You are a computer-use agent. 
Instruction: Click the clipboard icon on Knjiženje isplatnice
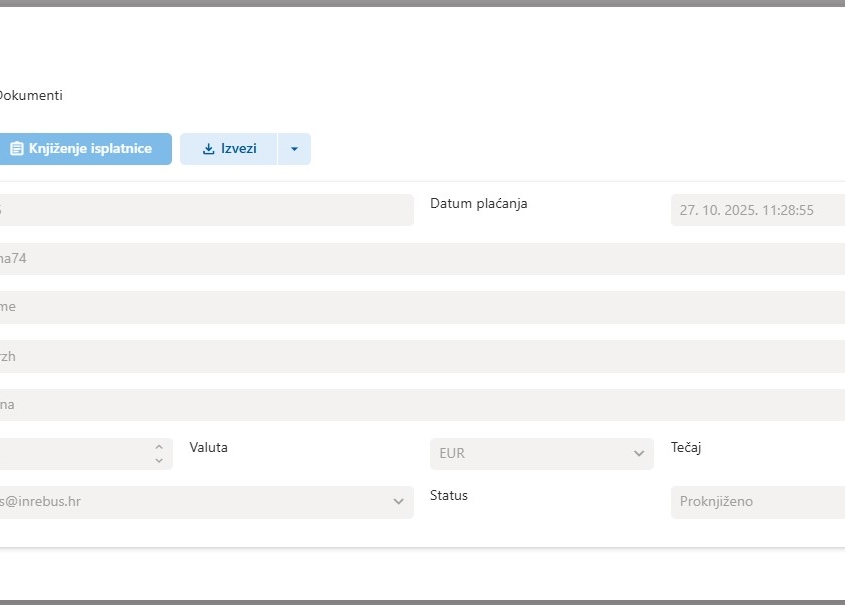click(x=16, y=149)
